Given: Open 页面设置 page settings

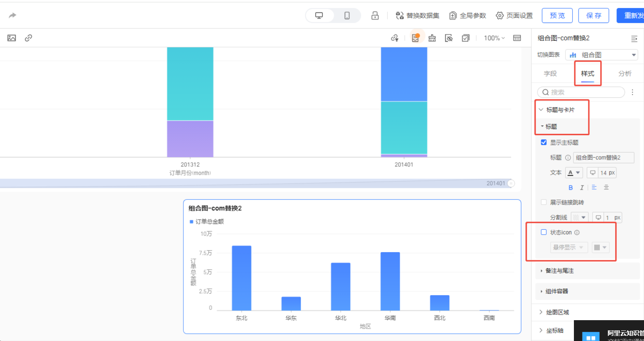Looking at the screenshot, I should [x=514, y=16].
